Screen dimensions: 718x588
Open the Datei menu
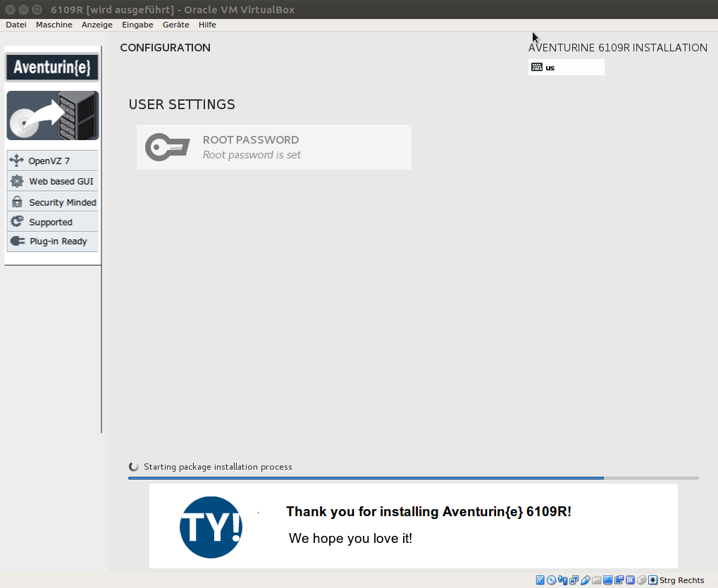[16, 25]
